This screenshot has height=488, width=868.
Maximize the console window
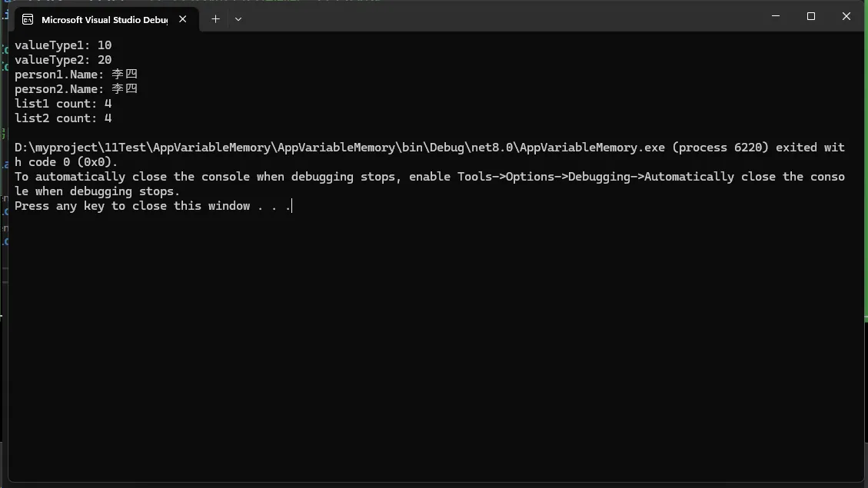(811, 16)
